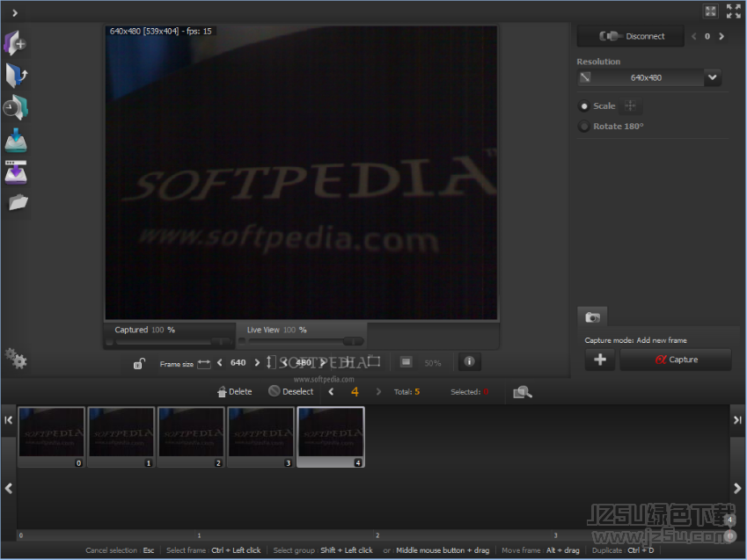
Task: Click the fit to window icon at top-right
Action: (710, 11)
